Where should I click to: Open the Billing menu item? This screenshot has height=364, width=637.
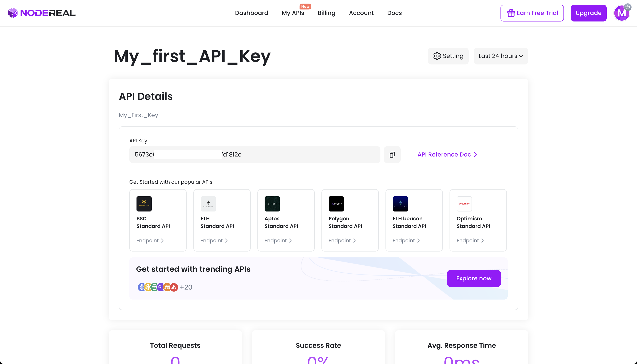coord(326,13)
